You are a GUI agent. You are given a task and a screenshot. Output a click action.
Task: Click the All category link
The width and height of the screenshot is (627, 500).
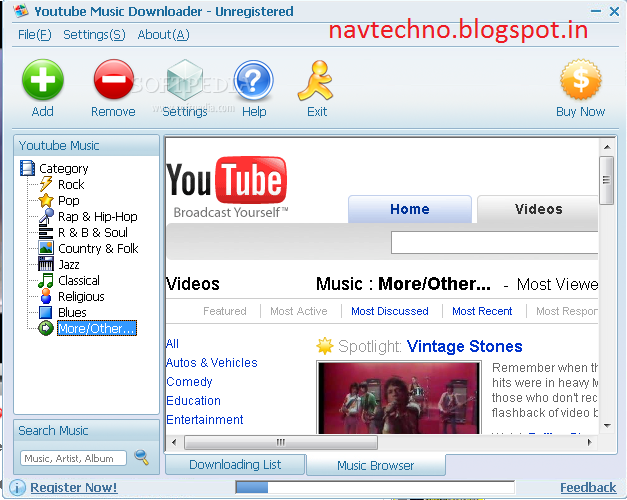[172, 344]
